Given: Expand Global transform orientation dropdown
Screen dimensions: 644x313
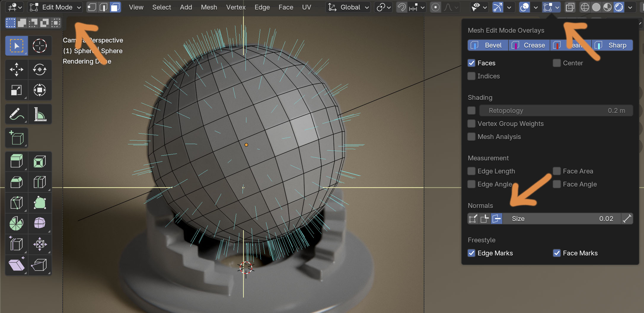Looking at the screenshot, I should pyautogui.click(x=349, y=7).
